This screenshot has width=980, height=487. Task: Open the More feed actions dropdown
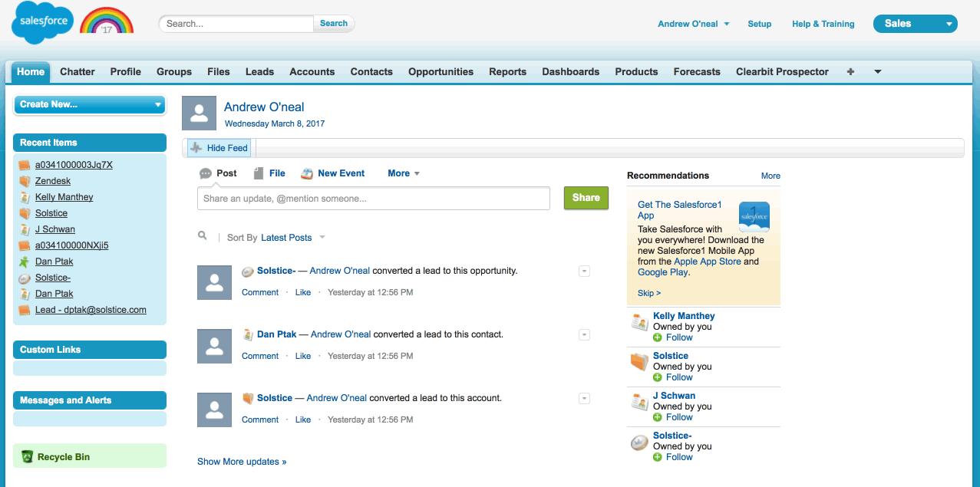(403, 173)
